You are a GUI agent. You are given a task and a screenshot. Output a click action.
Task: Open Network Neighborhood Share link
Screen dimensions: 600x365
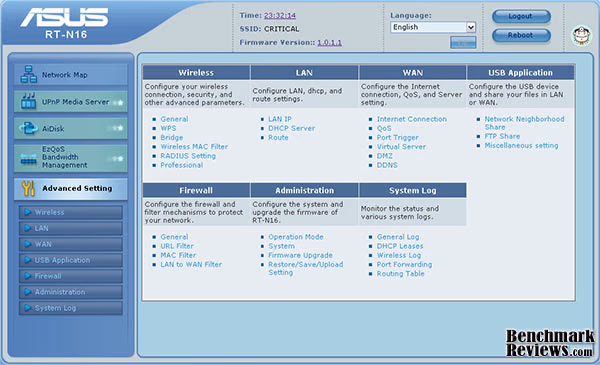tap(524, 123)
